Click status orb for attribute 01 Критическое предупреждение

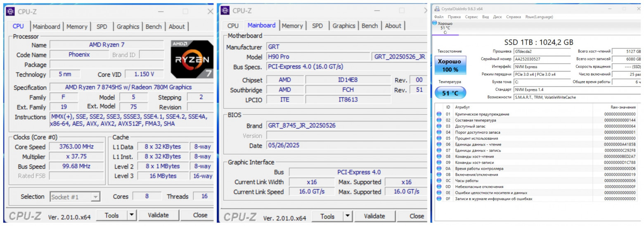click(x=439, y=114)
